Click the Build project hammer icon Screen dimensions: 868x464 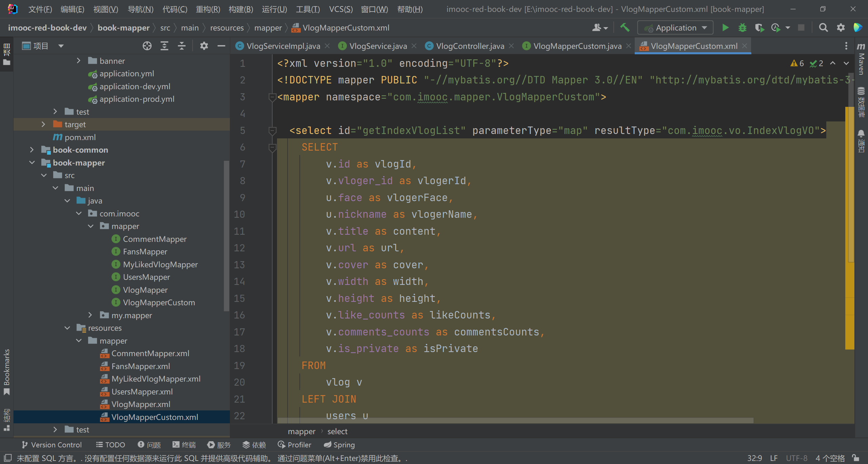625,28
